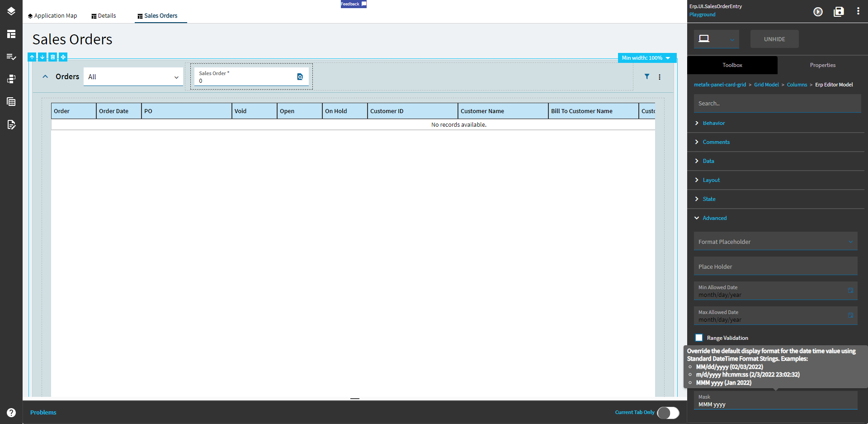Open the layout view icon in sidebar
Image resolution: width=868 pixels, height=424 pixels.
point(11,34)
